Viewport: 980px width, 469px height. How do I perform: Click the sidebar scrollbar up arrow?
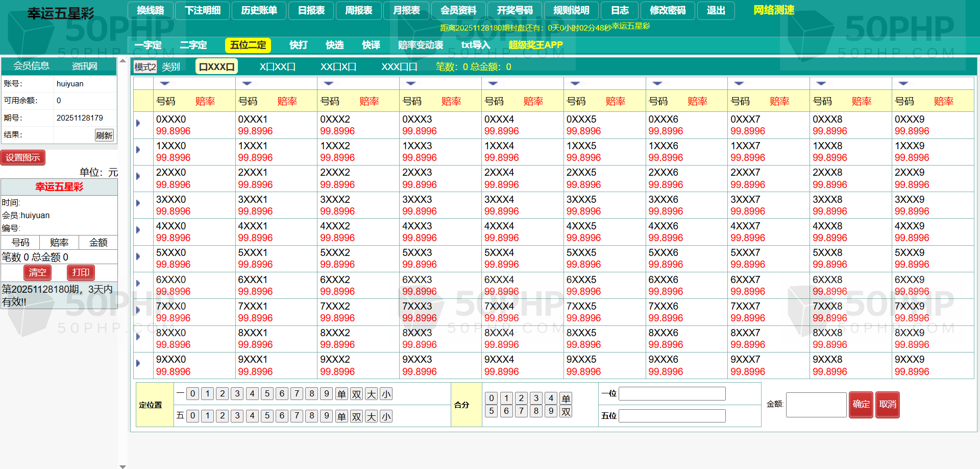click(122, 61)
